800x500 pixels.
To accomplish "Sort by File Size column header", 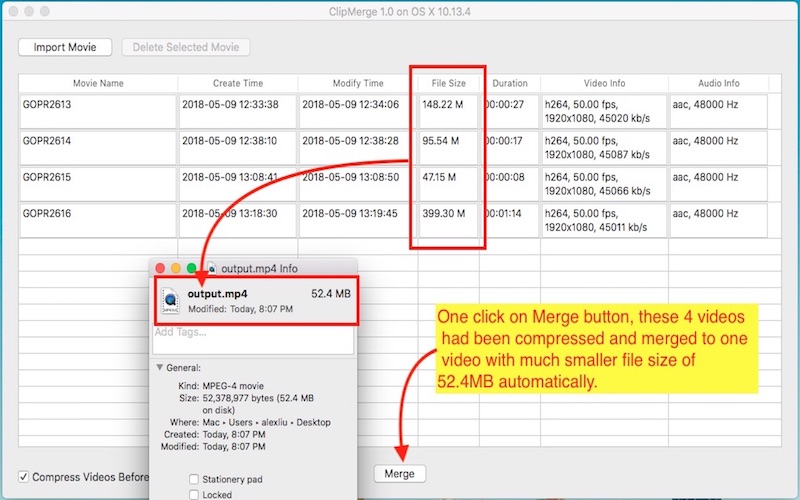I will click(x=448, y=83).
